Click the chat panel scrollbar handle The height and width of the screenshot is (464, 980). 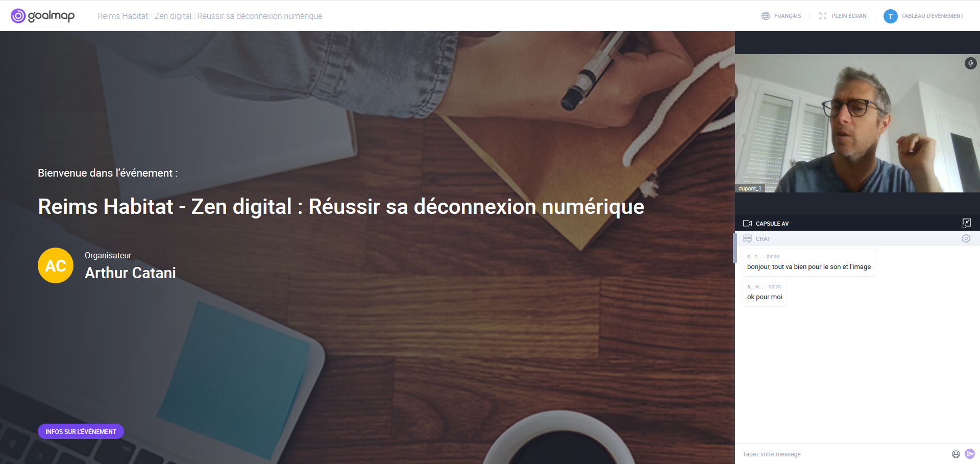735,248
